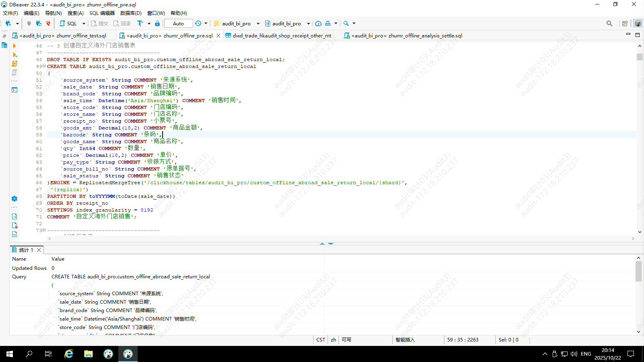
Task: Open the SQL console terminal icon
Action: pos(14,90)
